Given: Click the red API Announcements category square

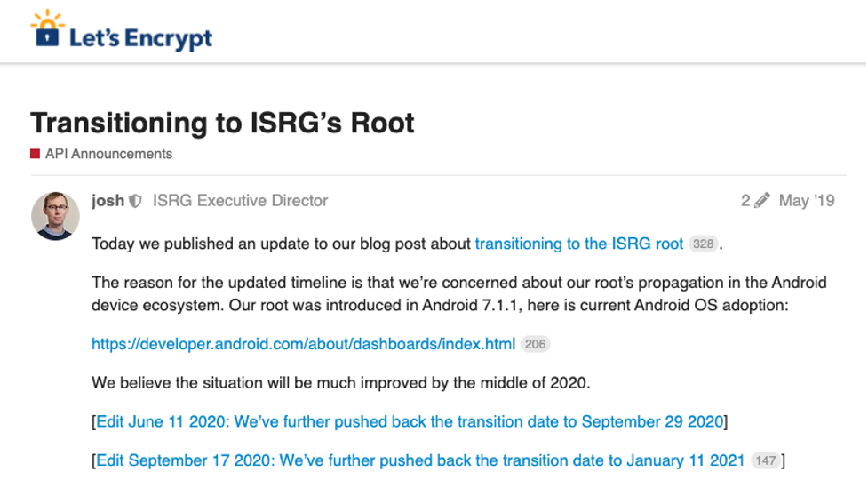Looking at the screenshot, I should 35,154.
